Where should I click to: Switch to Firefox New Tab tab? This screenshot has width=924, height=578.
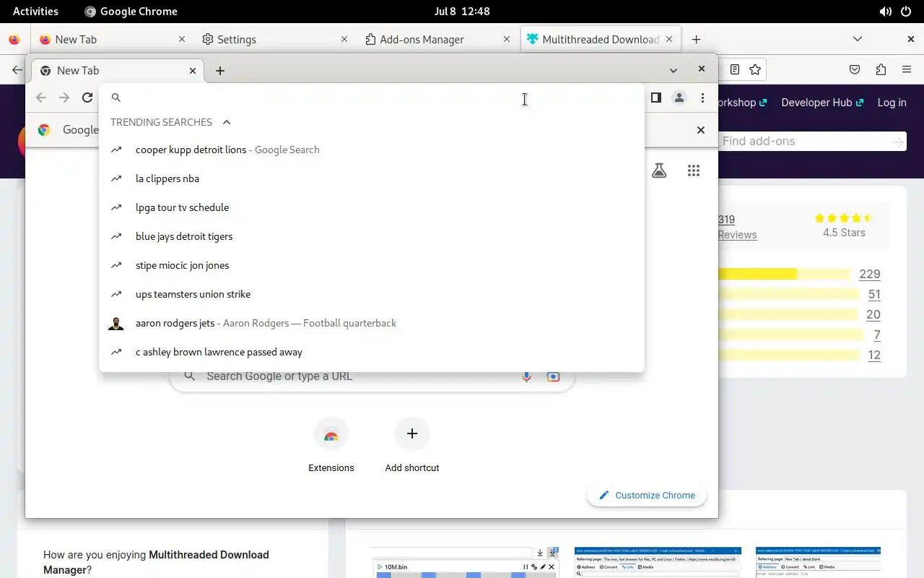[x=112, y=39]
